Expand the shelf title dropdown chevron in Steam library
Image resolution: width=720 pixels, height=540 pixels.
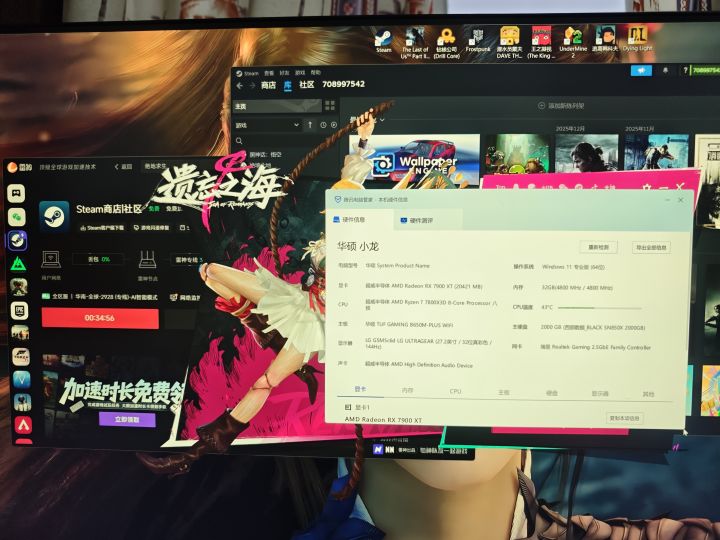(382, 120)
